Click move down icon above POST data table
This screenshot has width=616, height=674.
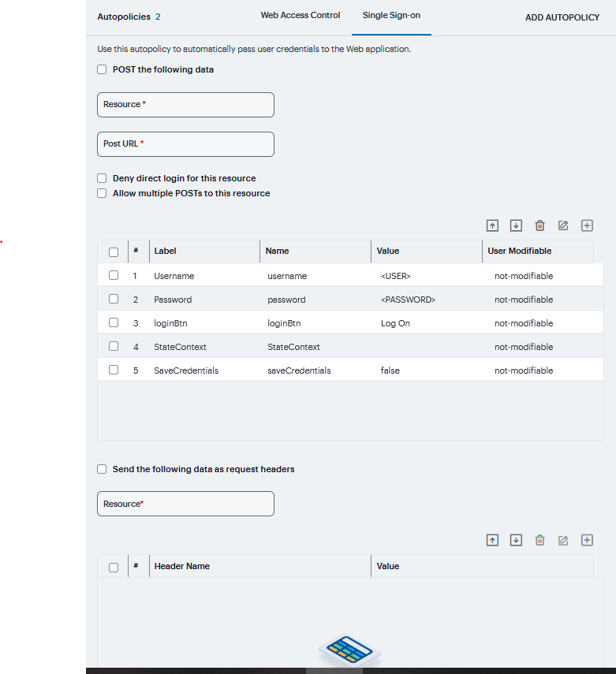click(516, 225)
